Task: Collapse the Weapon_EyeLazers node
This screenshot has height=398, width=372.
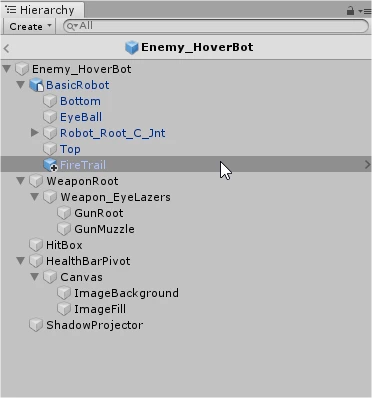Action: click(35, 197)
